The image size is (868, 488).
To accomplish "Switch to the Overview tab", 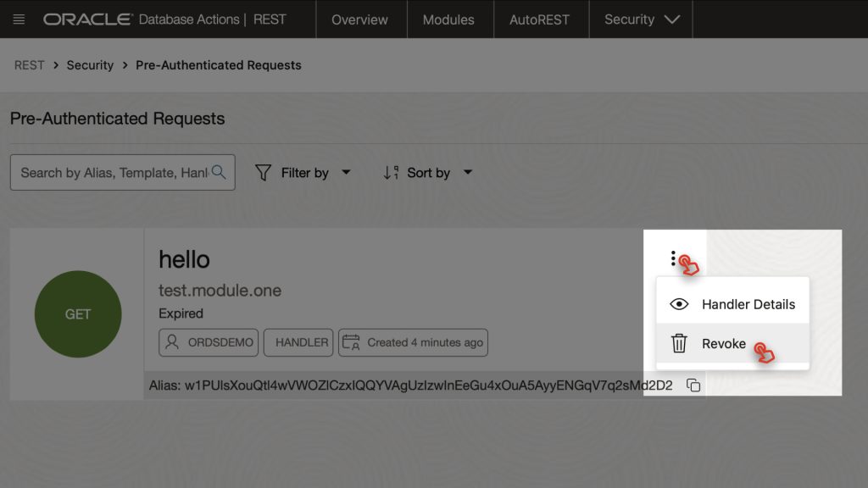I will pos(359,19).
